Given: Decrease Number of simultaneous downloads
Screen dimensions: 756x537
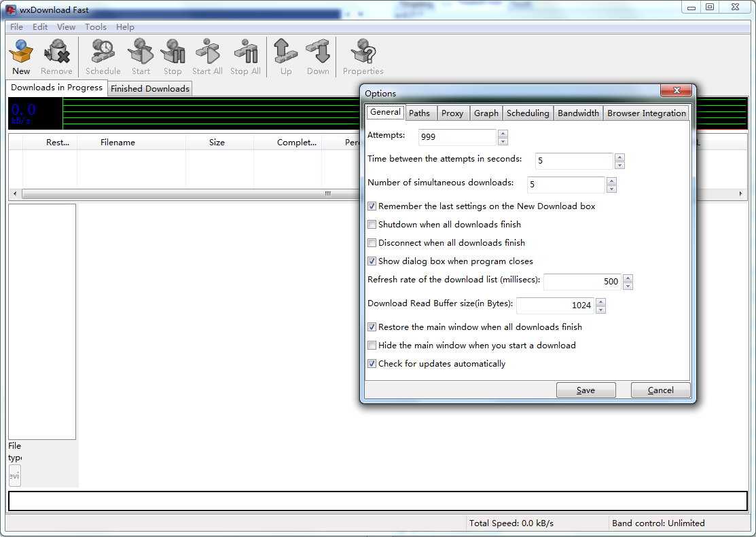Looking at the screenshot, I should 612,188.
